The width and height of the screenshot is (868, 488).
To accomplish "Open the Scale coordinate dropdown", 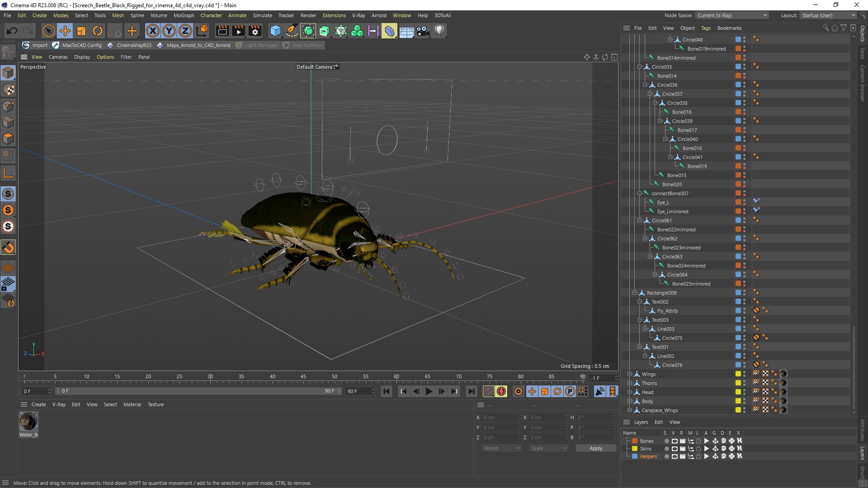I will [548, 448].
